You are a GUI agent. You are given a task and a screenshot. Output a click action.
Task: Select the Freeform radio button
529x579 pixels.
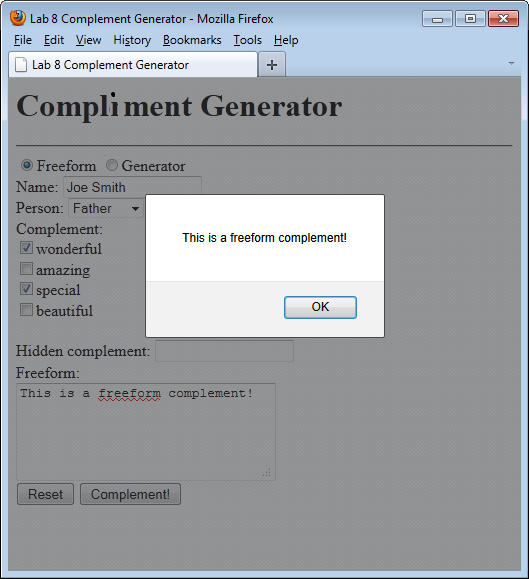[27, 165]
